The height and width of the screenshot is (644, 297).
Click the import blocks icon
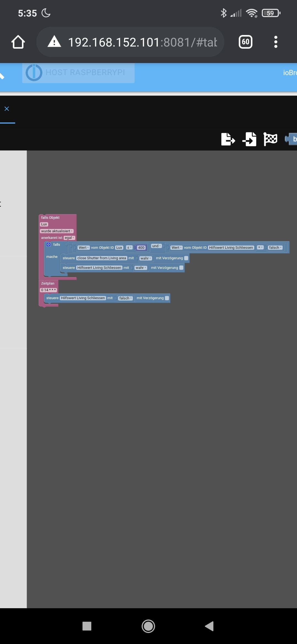249,139
